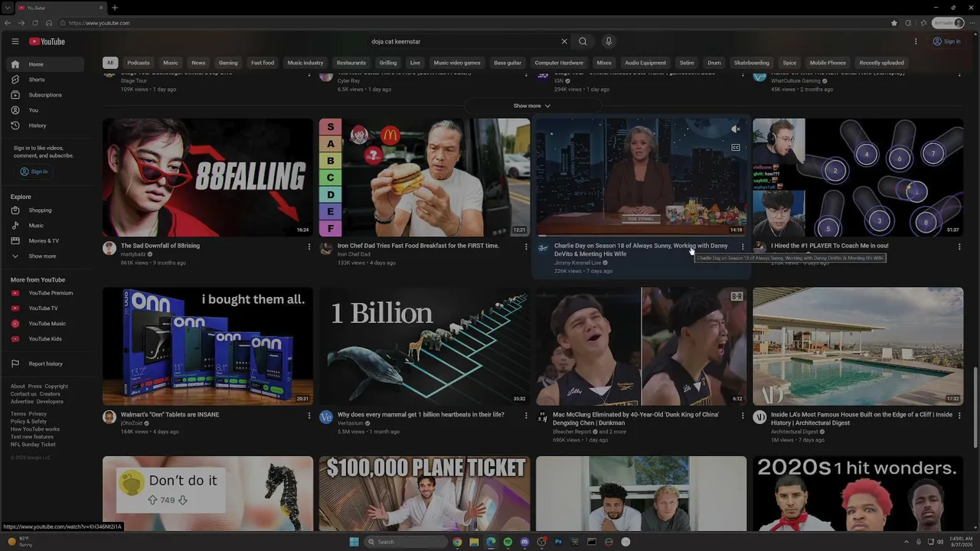980x551 pixels.
Task: Open Shopping under Explore
Action: 46,210
